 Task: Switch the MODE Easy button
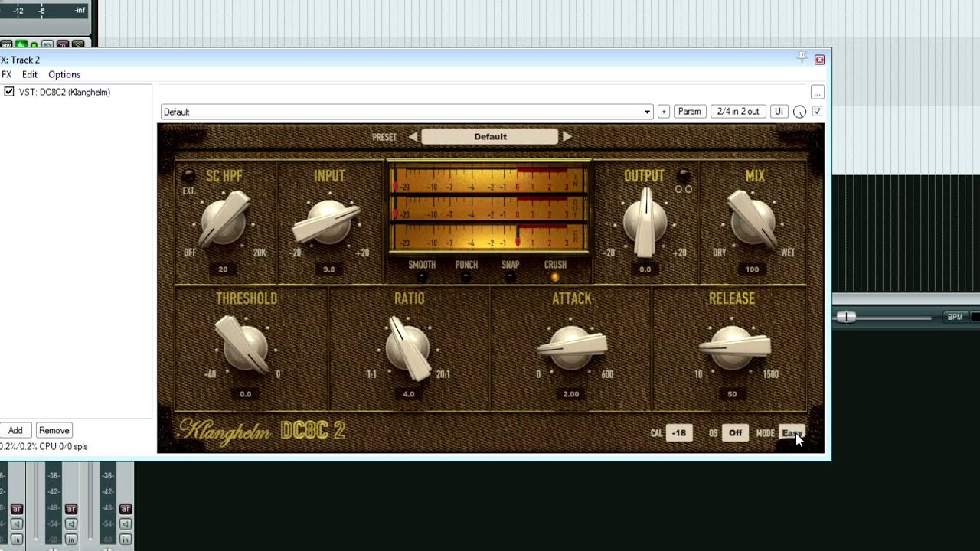coord(792,433)
